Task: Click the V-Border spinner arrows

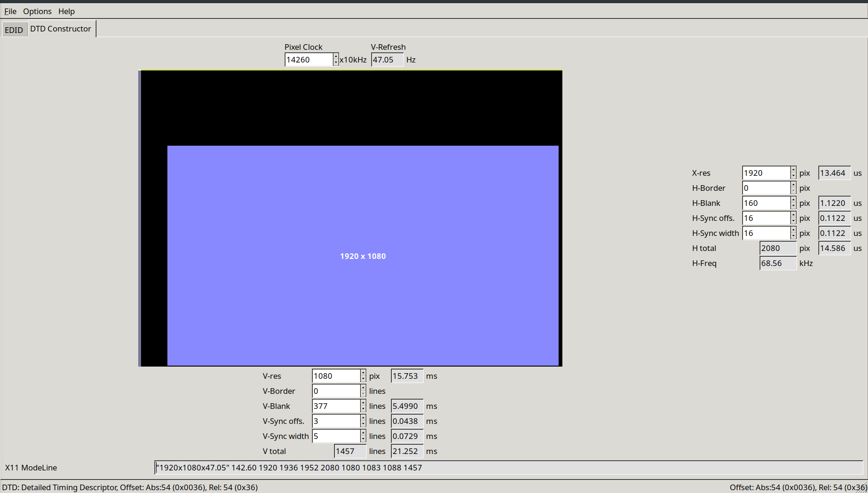Action: pyautogui.click(x=363, y=391)
